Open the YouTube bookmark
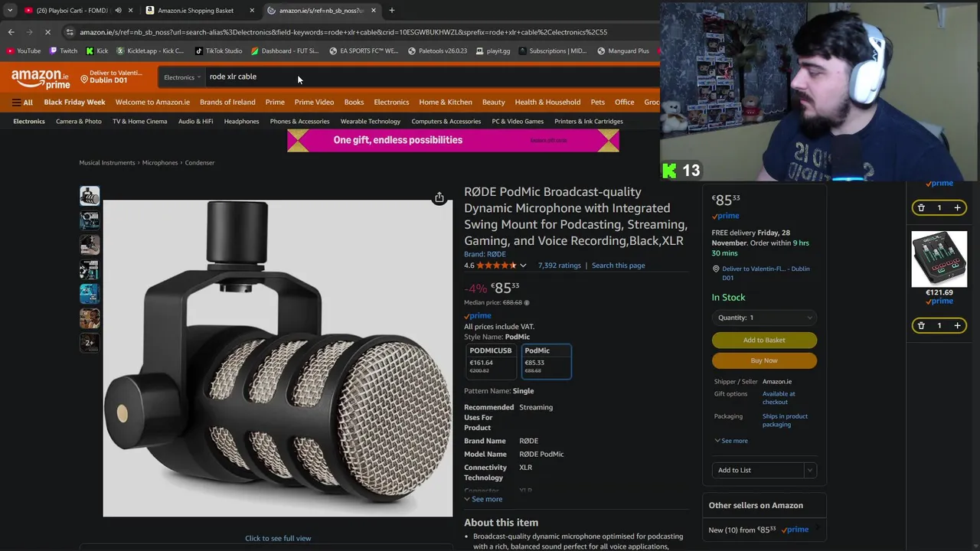Image resolution: width=980 pixels, height=551 pixels. click(23, 51)
